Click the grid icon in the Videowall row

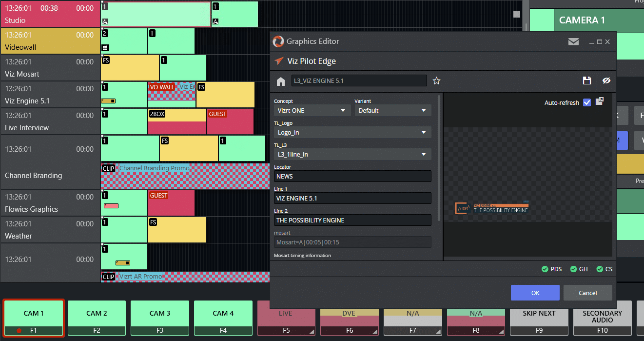[105, 48]
